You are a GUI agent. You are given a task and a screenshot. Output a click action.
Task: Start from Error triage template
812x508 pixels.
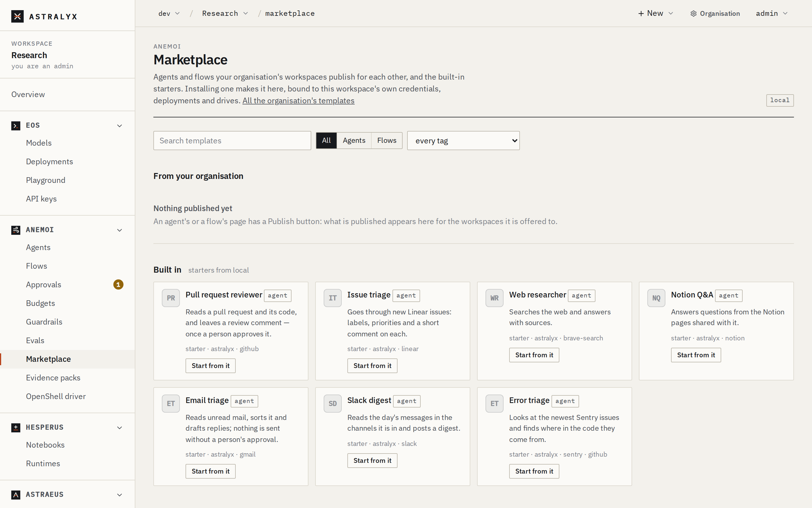coord(534,471)
